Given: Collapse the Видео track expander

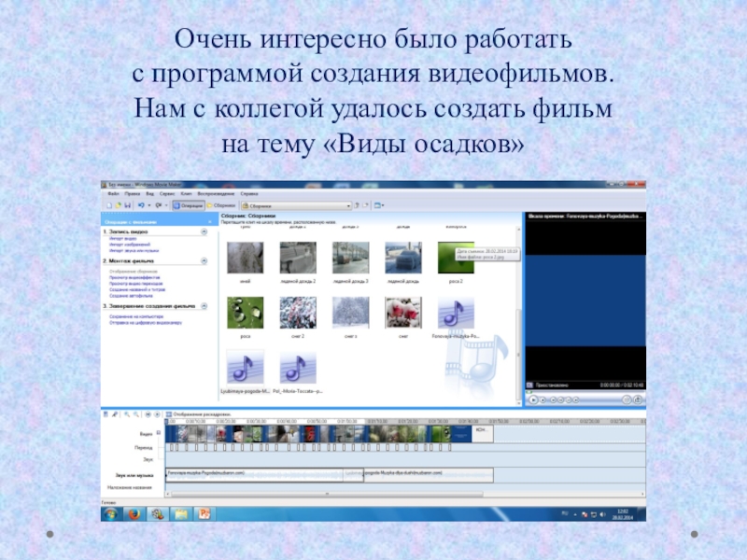Looking at the screenshot, I should click(159, 432).
